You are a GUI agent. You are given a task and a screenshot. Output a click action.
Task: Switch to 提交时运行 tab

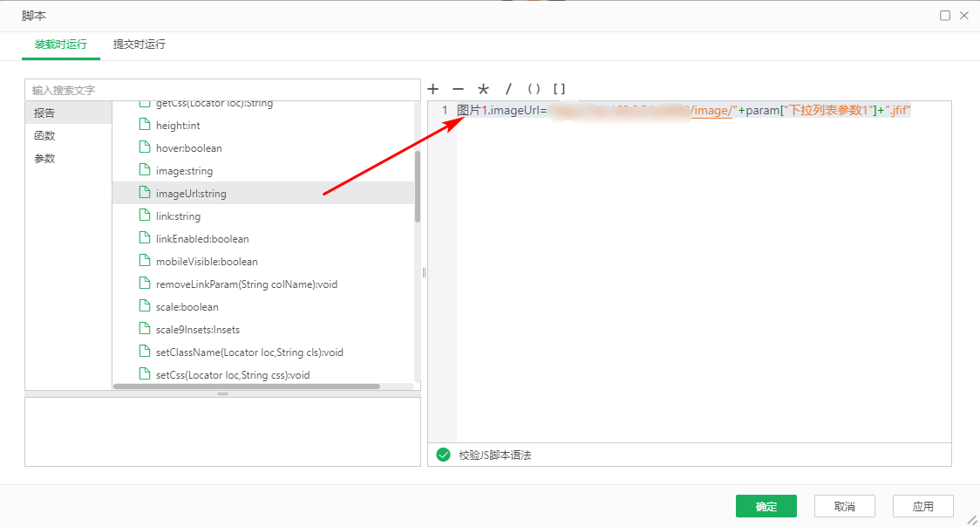[x=140, y=44]
